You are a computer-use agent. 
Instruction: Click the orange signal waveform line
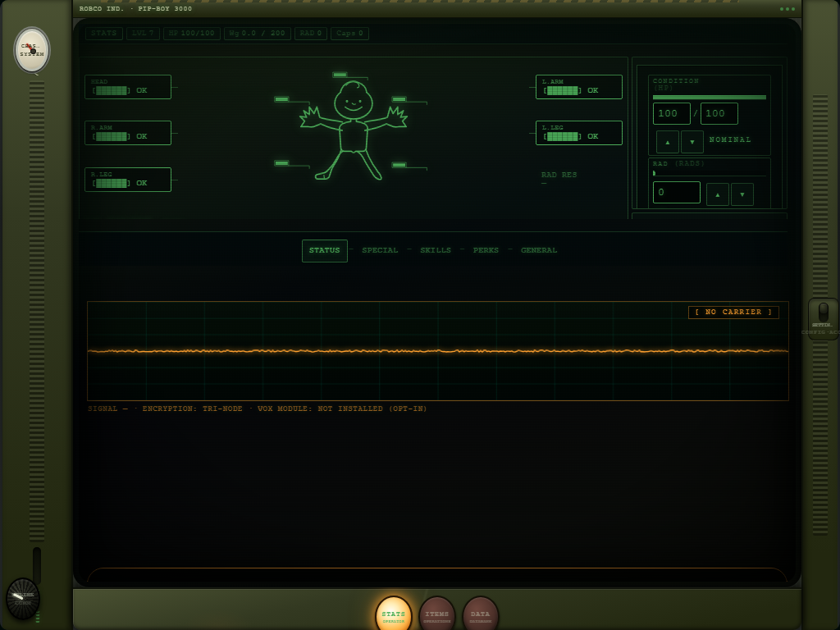[x=438, y=351]
